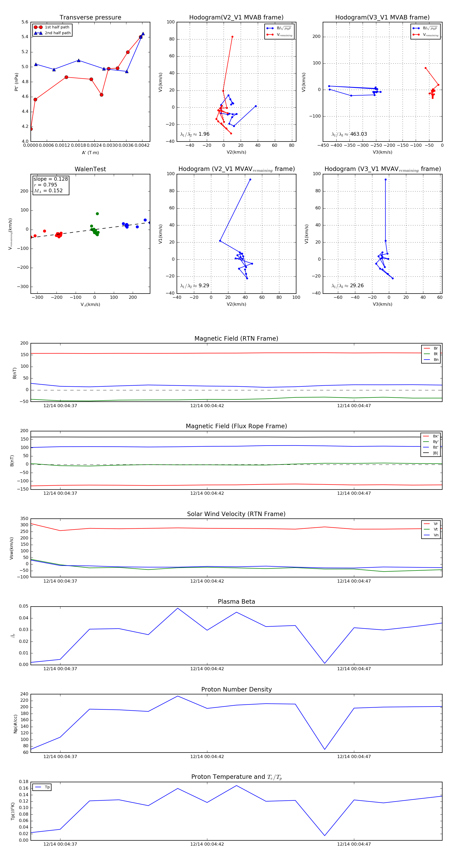Click the "Hodogram(V2_V1 MVAB frame)" title
The image size is (473, 868).
(236, 17)
